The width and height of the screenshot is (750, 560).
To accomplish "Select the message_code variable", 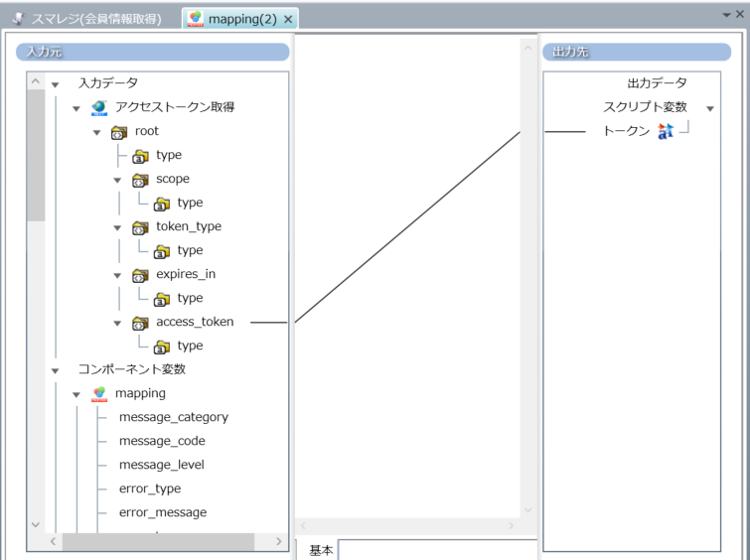I will 162,441.
